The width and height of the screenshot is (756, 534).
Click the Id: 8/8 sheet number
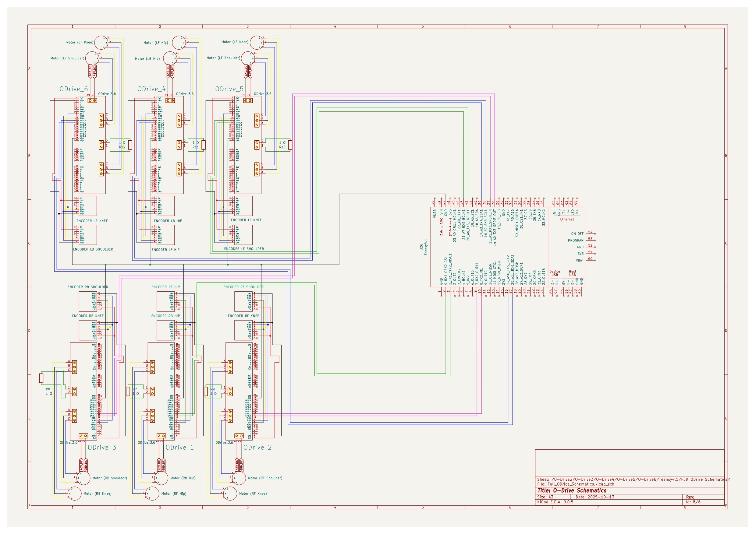[x=693, y=502]
